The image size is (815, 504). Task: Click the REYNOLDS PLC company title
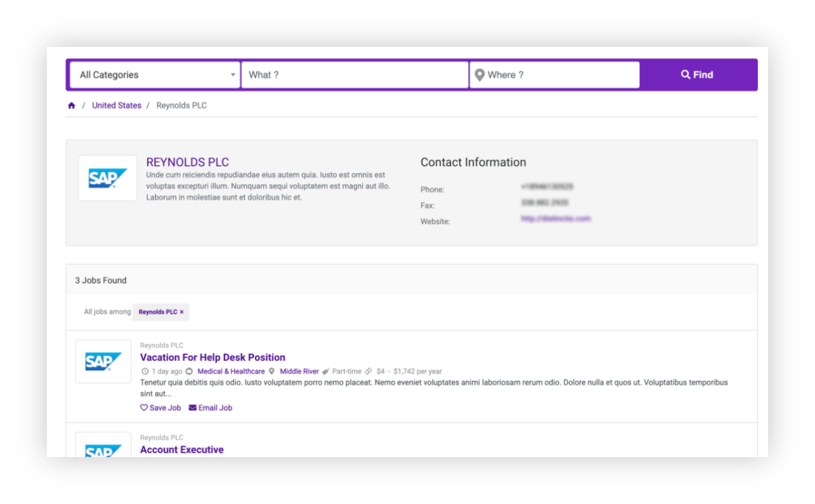tap(188, 163)
